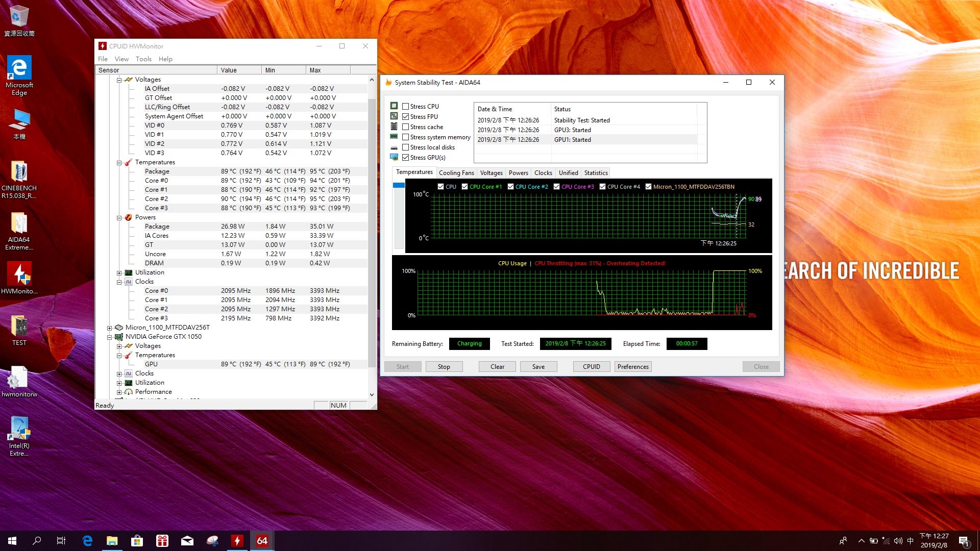The height and width of the screenshot is (551, 980).
Task: Select AIDA64 Extreme desktop icon
Action: (19, 231)
